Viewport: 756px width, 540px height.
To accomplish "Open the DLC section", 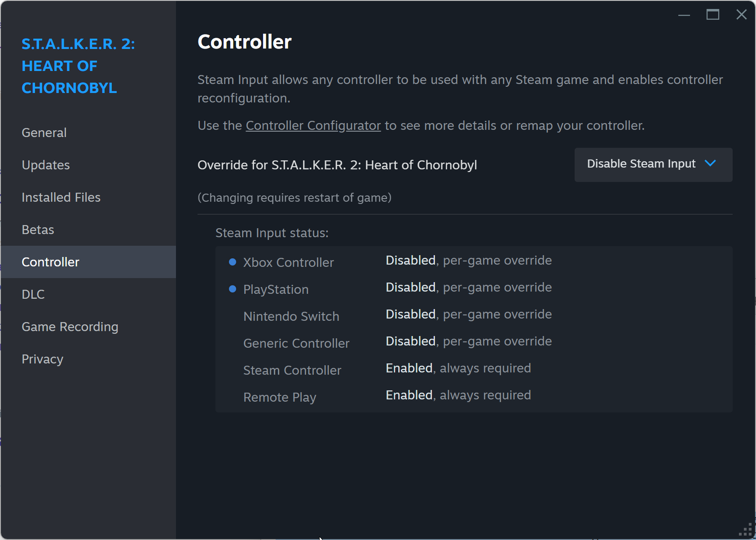I will 33,294.
